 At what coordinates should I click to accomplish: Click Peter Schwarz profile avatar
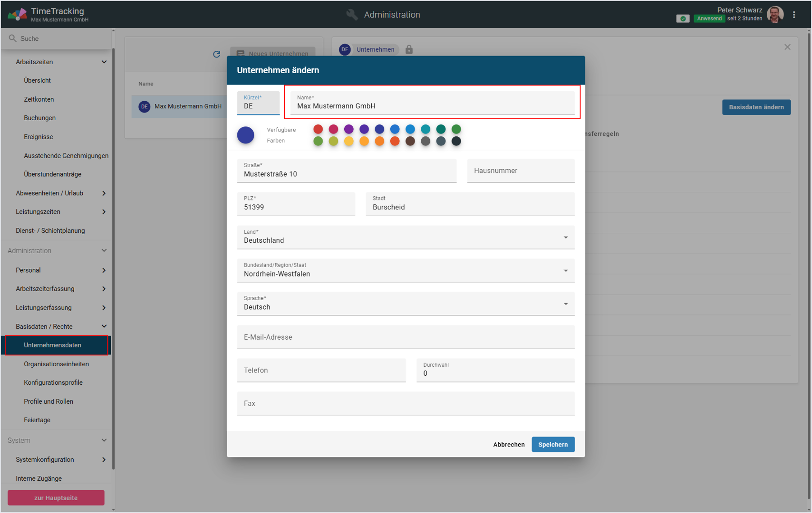pyautogui.click(x=775, y=15)
